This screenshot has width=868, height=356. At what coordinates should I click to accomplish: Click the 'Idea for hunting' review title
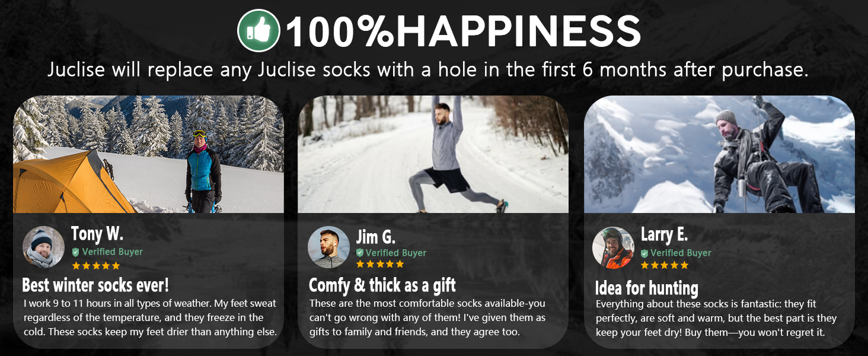coord(647,288)
